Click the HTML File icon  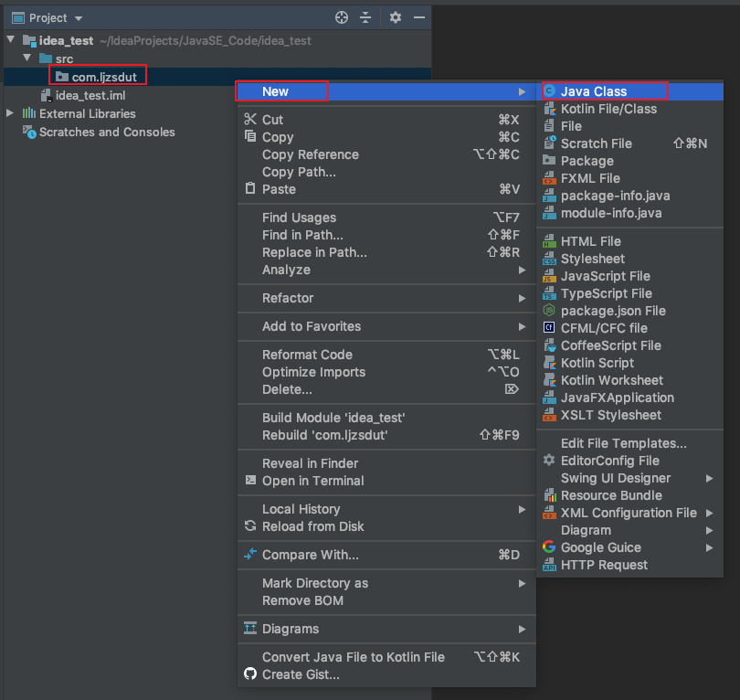point(549,241)
